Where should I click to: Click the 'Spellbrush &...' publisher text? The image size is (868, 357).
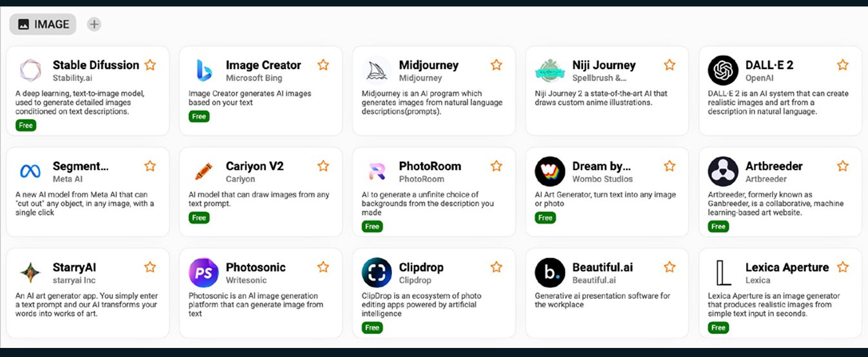click(599, 78)
